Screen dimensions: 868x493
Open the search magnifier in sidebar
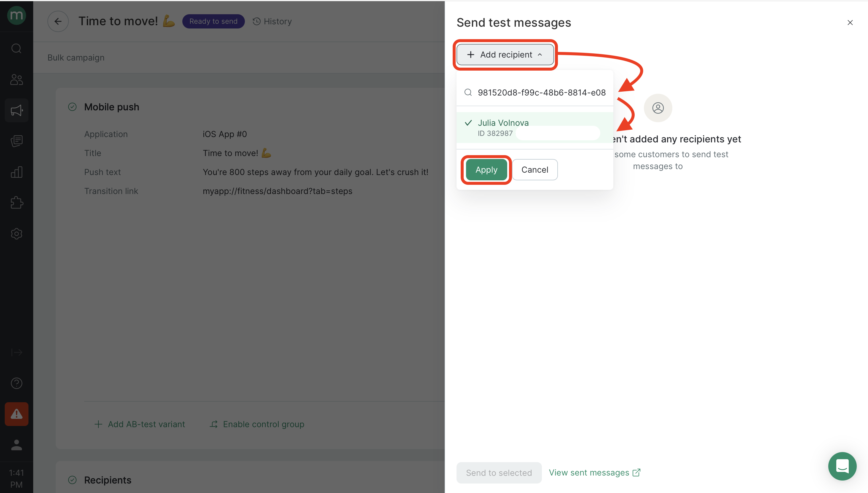point(16,48)
